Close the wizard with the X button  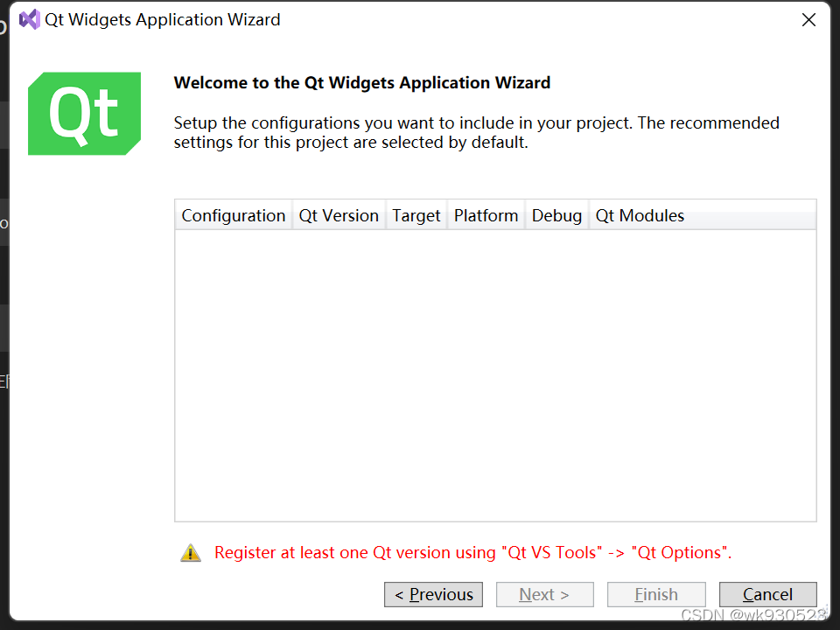[808, 20]
